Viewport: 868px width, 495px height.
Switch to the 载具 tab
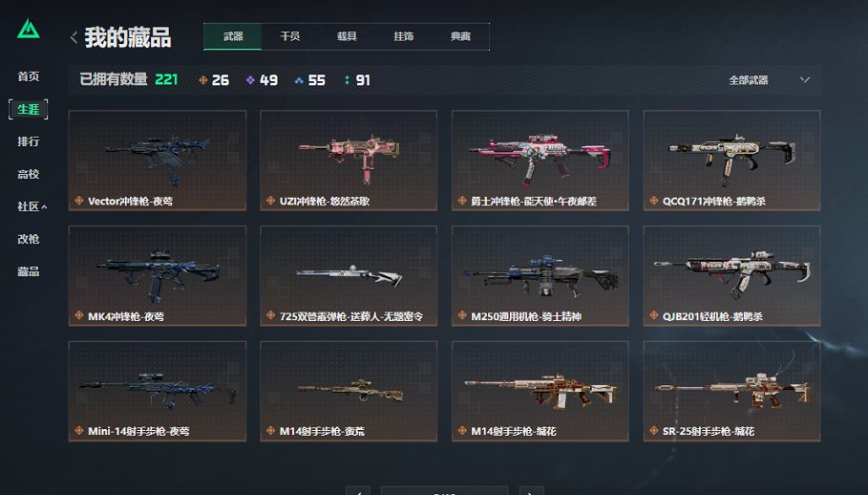[x=347, y=36]
